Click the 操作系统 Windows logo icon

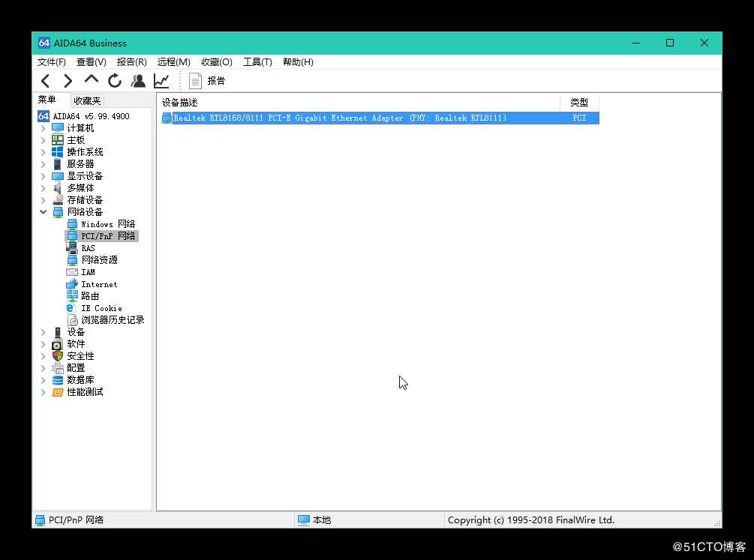[x=58, y=152]
